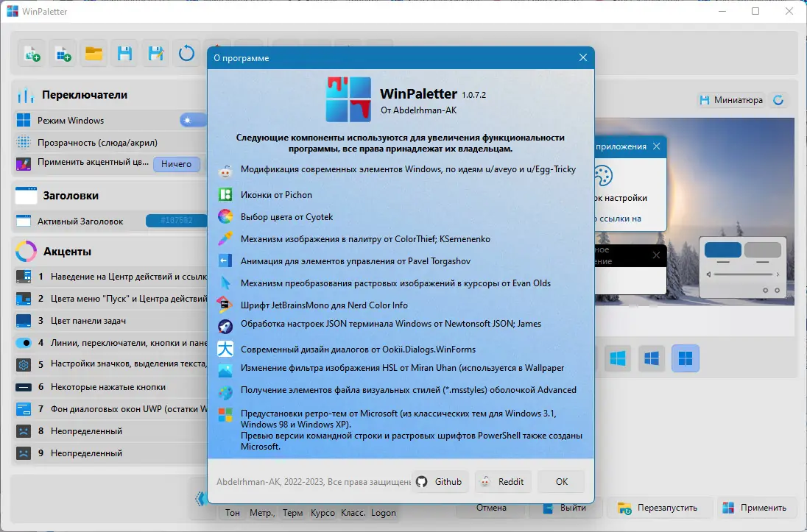
Task: Click the Cyotek color wheel icon
Action: pos(225,216)
